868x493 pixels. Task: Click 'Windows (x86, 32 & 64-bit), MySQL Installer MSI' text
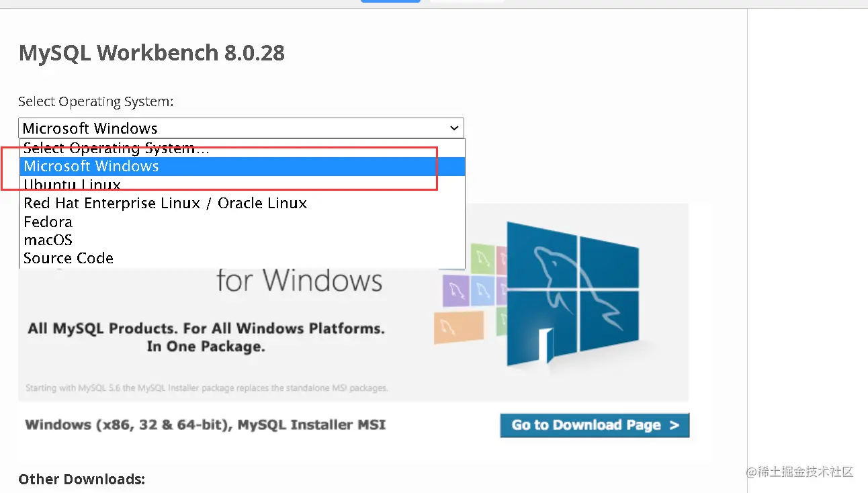coord(205,424)
